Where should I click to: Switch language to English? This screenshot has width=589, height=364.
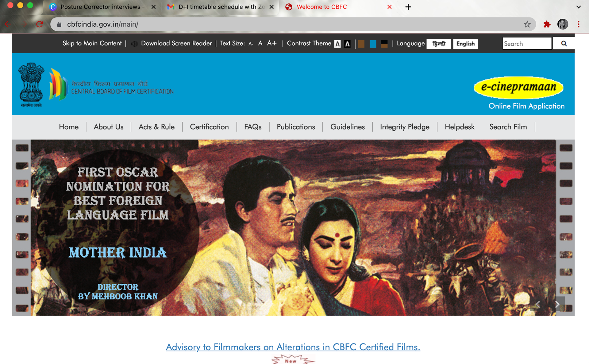point(465,44)
